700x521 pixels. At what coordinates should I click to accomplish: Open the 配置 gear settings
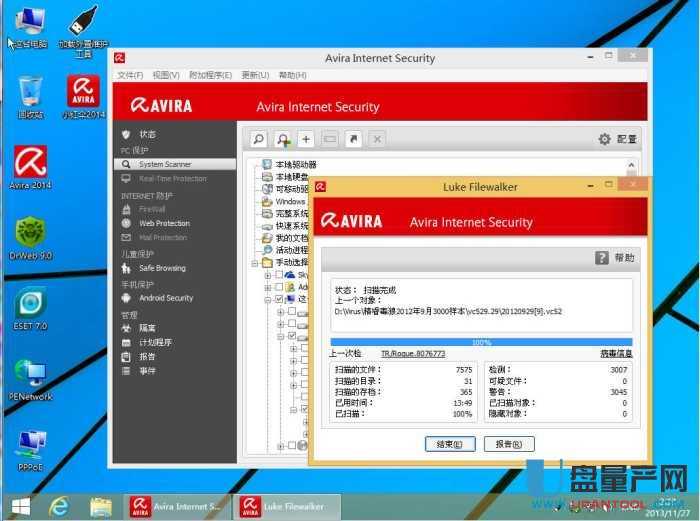click(617, 140)
